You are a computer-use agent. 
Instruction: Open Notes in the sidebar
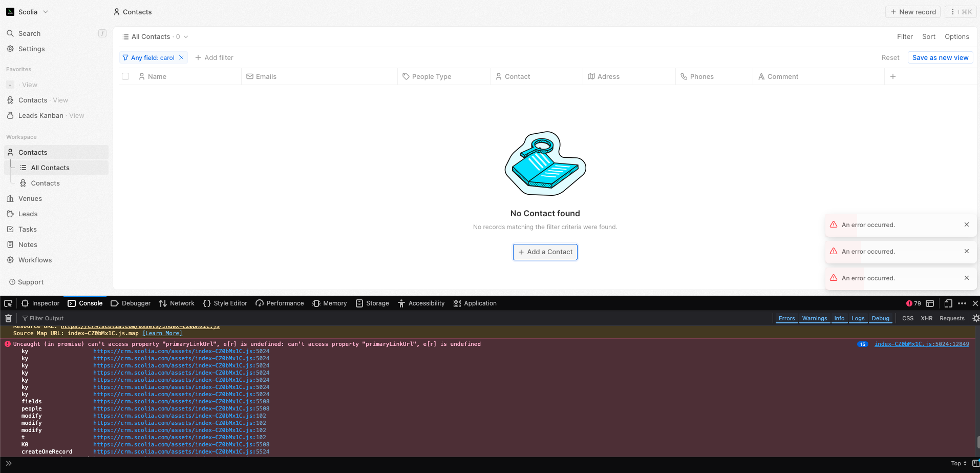tap(56, 244)
